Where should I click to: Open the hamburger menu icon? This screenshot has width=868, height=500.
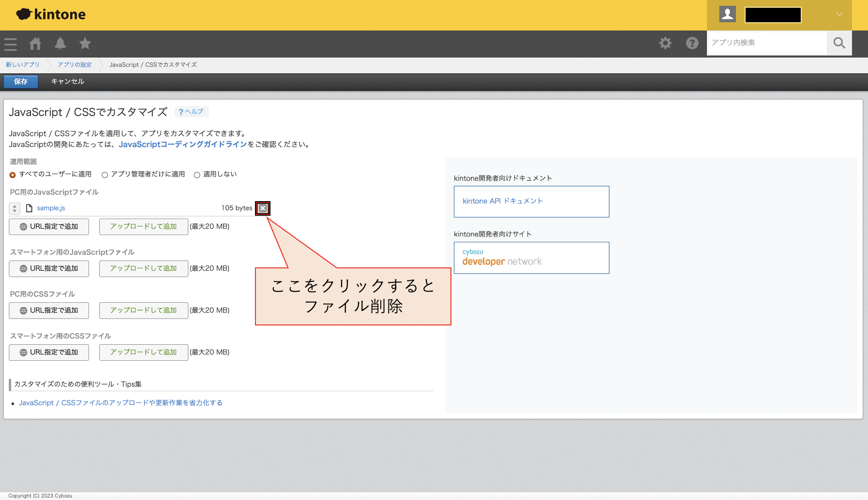[11, 44]
